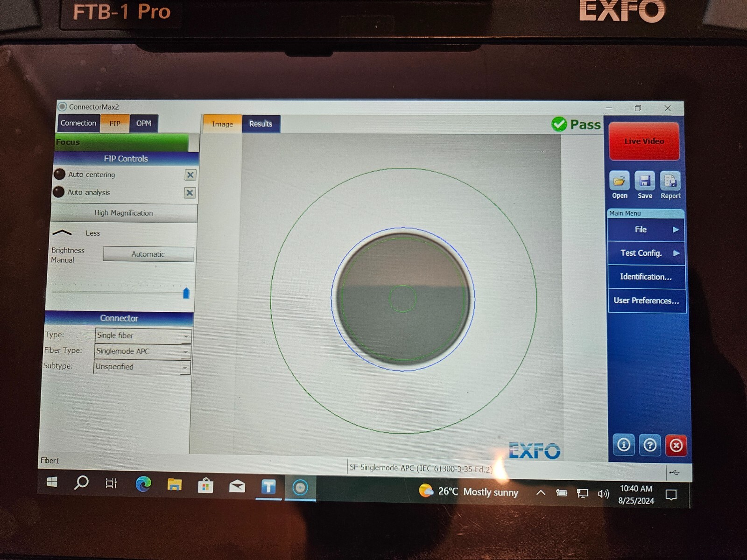Click the brightness slider handle
Viewport: 747px width, 560px height.
[186, 293]
